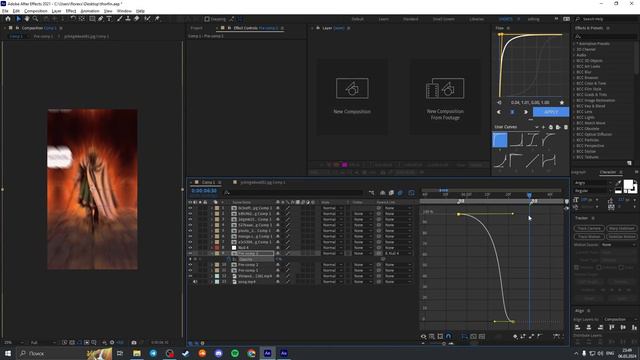Click the add curve plus icon in Flow
This screenshot has height=360, width=640.
[543, 127]
